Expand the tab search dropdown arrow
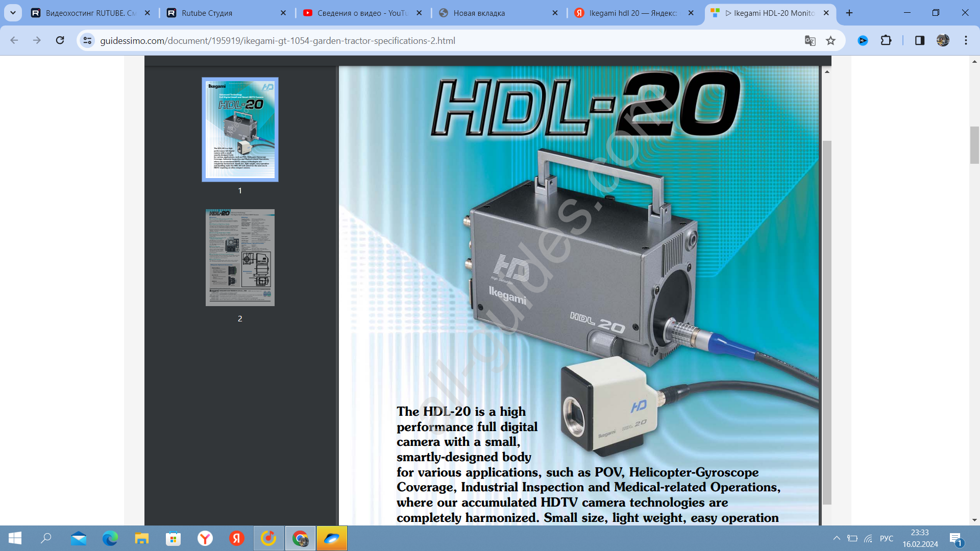This screenshot has width=980, height=551. tap(13, 13)
